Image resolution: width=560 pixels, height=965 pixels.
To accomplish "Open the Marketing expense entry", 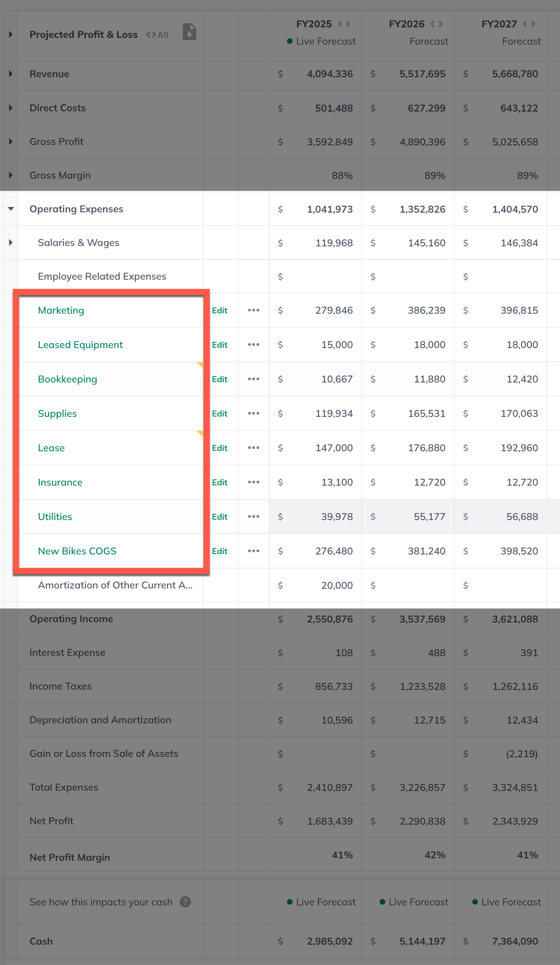I will tap(61, 310).
